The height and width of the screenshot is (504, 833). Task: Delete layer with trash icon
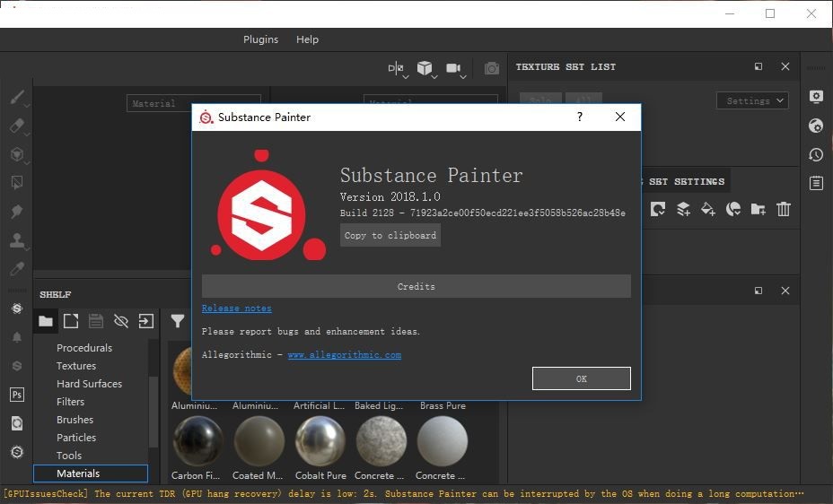[783, 209]
